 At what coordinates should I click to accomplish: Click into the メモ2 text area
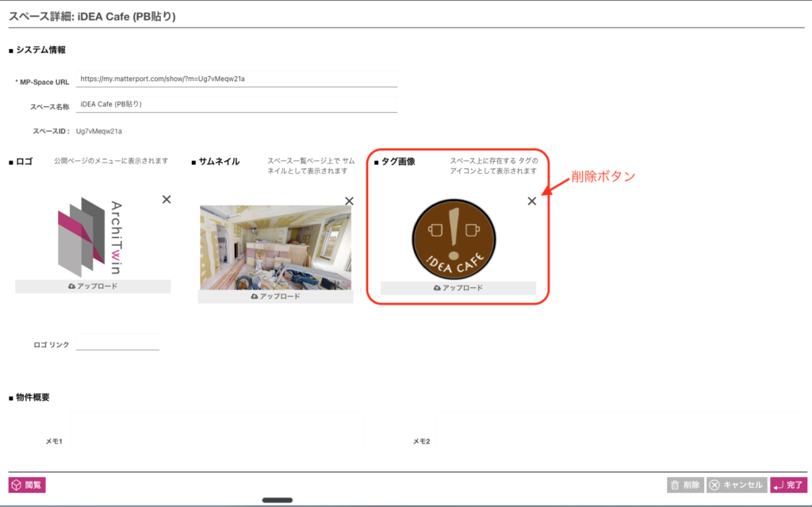(x=619, y=439)
